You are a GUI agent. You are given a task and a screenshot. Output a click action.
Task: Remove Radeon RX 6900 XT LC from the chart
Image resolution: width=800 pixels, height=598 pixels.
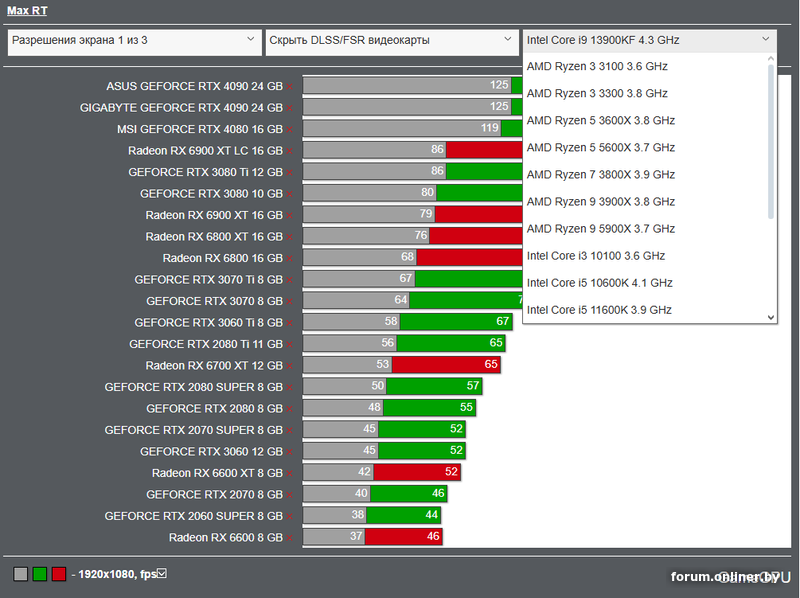click(x=289, y=151)
